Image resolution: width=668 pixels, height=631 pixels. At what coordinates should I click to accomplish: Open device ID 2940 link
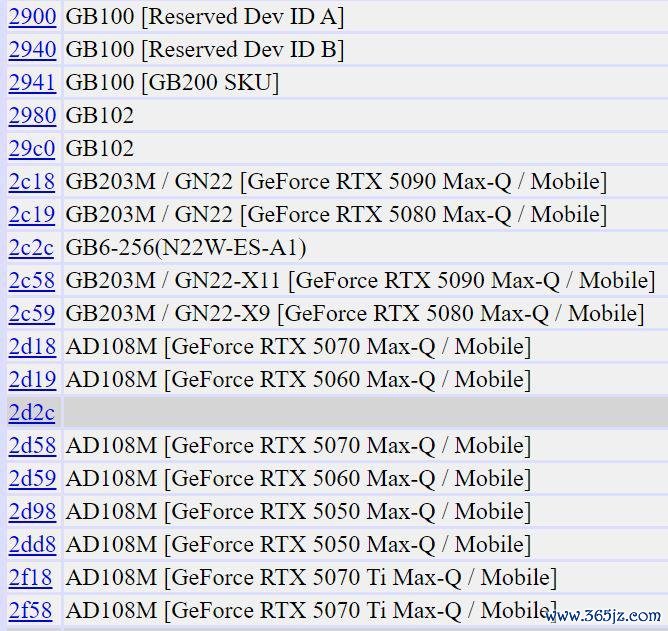click(32, 50)
